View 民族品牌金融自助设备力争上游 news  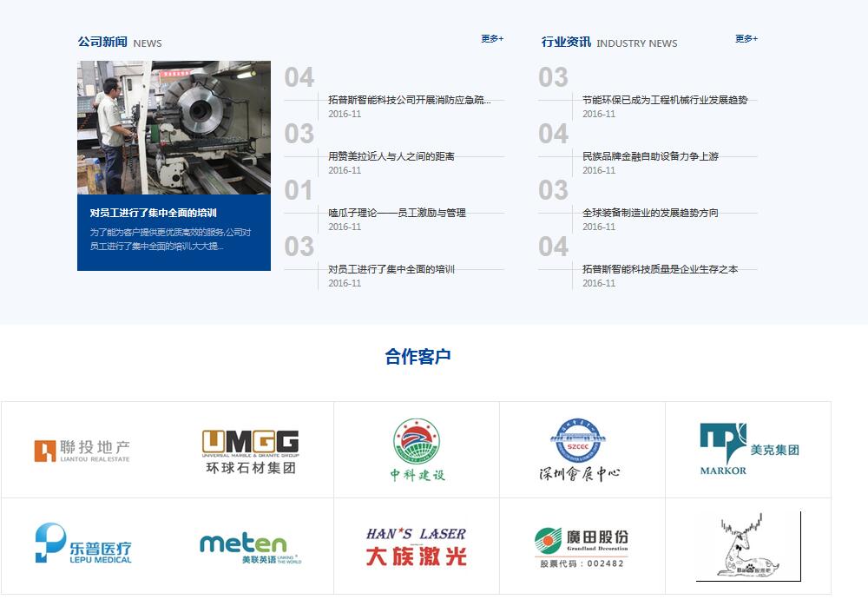coord(650,156)
